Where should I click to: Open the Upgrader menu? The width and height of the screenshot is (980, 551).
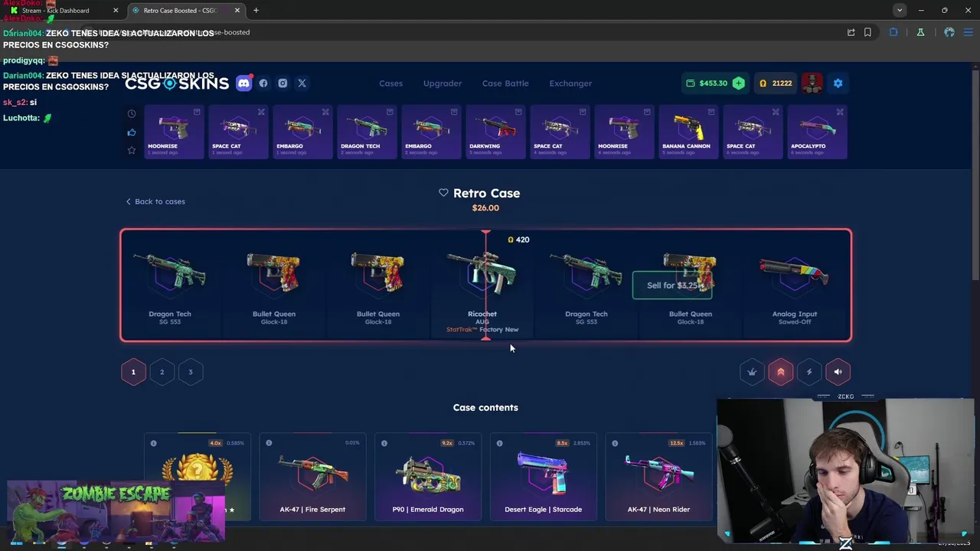443,83
